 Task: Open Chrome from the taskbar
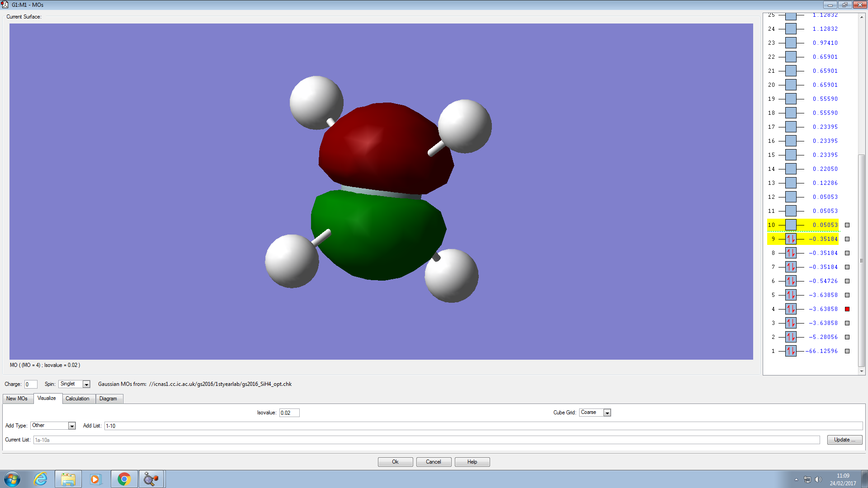[x=124, y=479]
